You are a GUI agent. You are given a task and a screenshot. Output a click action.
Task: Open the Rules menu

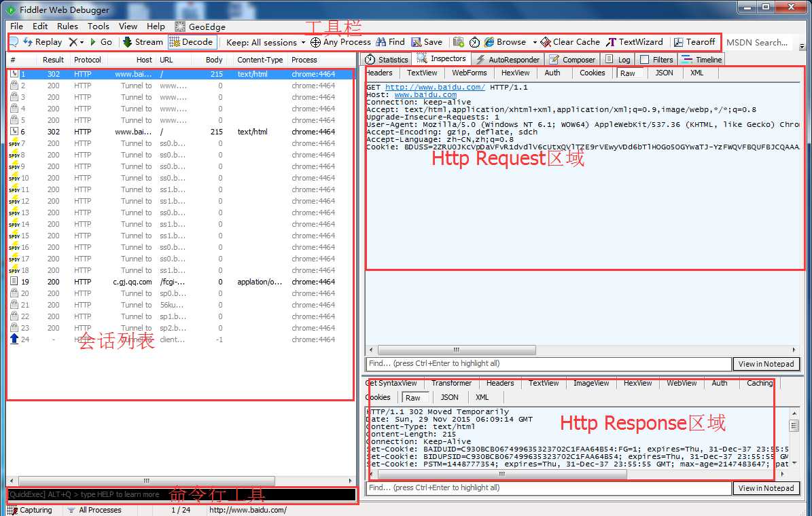pyautogui.click(x=67, y=26)
